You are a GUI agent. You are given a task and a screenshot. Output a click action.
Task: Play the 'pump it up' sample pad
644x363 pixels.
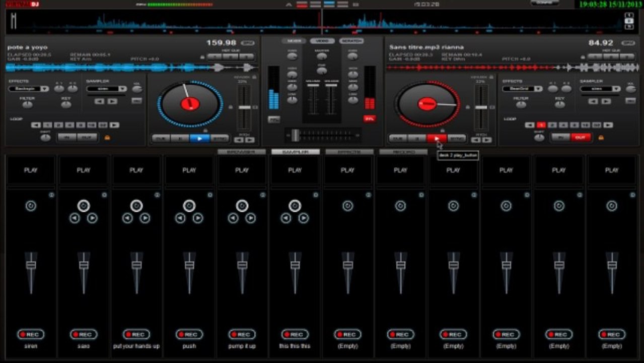pyautogui.click(x=242, y=170)
